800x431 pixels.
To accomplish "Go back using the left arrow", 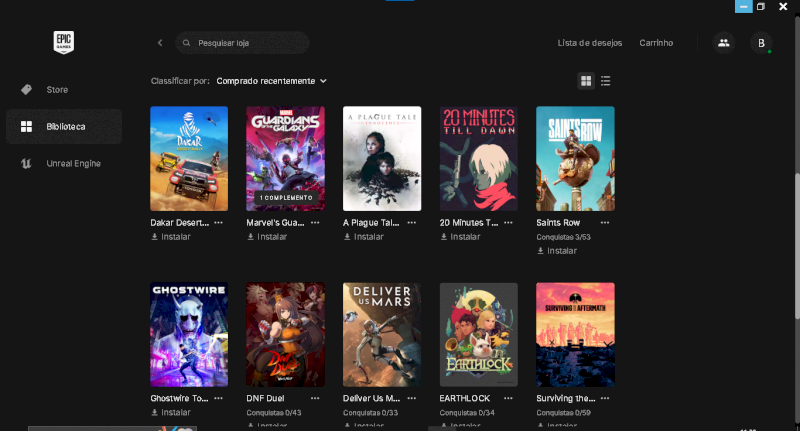I will tap(160, 43).
